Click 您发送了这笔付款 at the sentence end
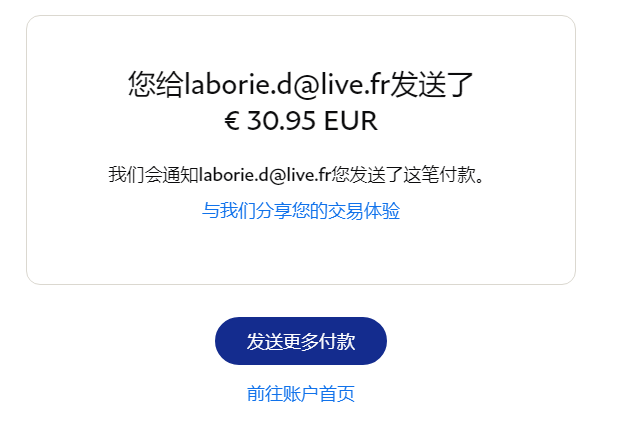 (x=403, y=175)
